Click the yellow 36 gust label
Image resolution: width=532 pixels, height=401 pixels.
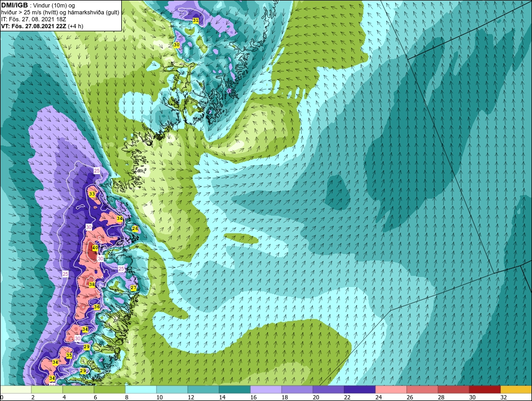(x=97, y=307)
